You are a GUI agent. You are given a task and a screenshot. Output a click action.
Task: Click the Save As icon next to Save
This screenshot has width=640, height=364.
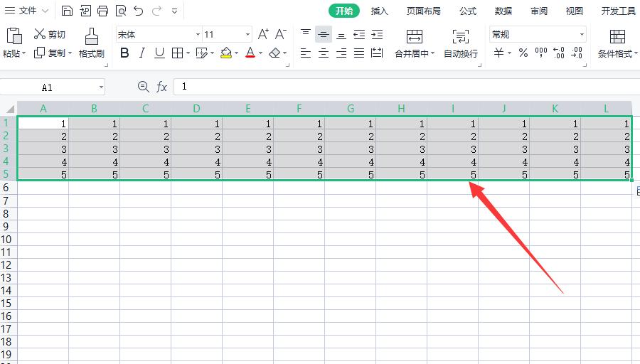(x=85, y=11)
